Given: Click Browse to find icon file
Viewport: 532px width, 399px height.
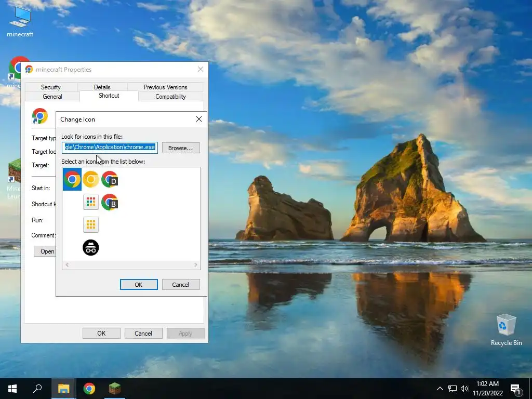Looking at the screenshot, I should pyautogui.click(x=180, y=148).
